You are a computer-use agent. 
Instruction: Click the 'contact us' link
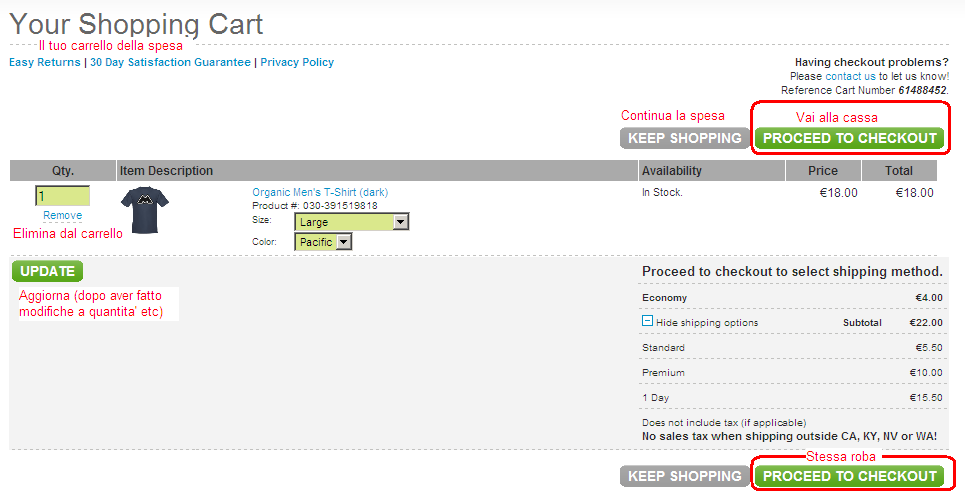[x=850, y=76]
